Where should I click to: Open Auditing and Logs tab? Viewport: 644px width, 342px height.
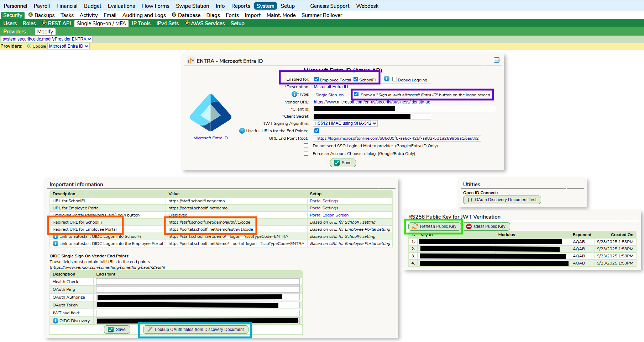(x=144, y=15)
